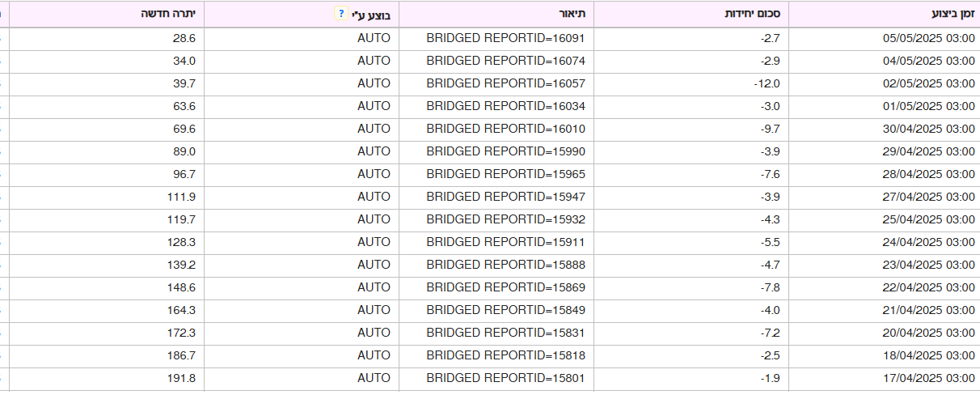The width and height of the screenshot is (980, 395).
Task: Click the balance cell showing 111.9
Action: tap(107, 197)
